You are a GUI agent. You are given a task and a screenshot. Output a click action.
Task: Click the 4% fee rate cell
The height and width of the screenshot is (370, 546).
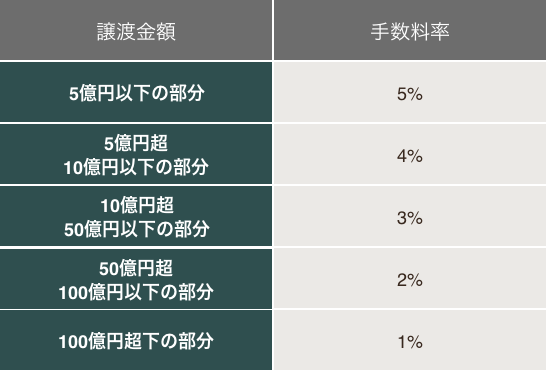point(410,154)
